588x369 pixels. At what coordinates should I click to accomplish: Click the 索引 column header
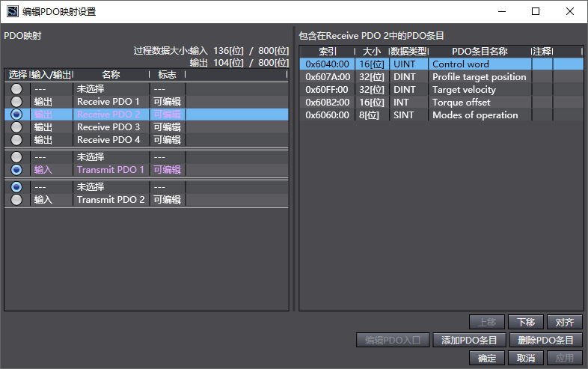(x=328, y=52)
